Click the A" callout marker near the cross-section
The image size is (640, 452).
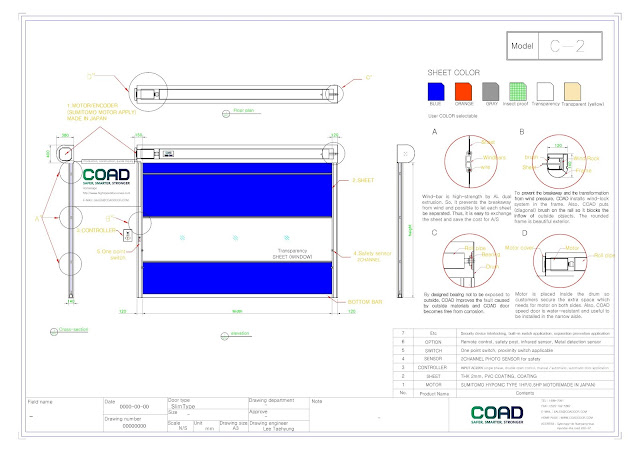39,219
